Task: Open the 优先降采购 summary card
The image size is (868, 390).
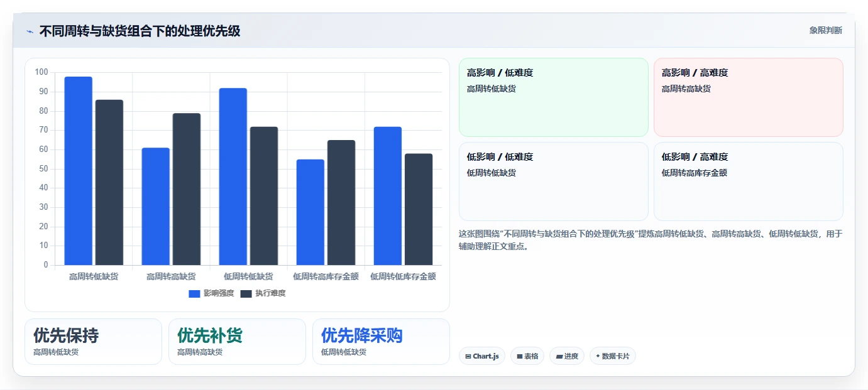Action: (x=381, y=342)
